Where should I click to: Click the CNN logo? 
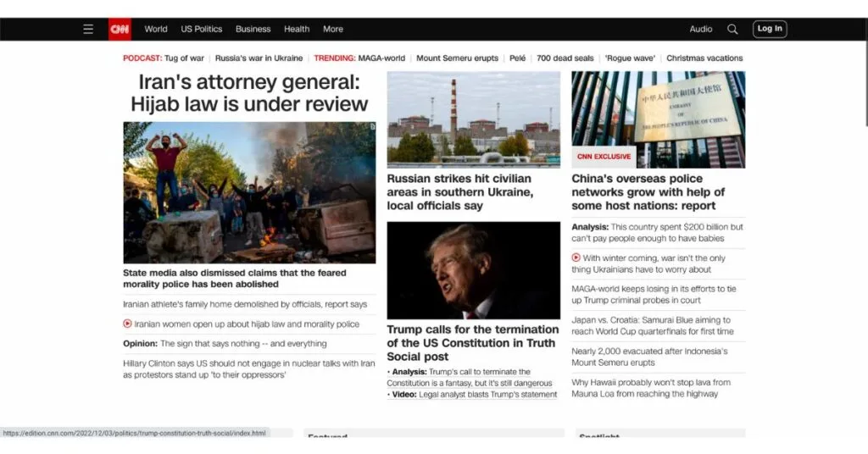[120, 29]
